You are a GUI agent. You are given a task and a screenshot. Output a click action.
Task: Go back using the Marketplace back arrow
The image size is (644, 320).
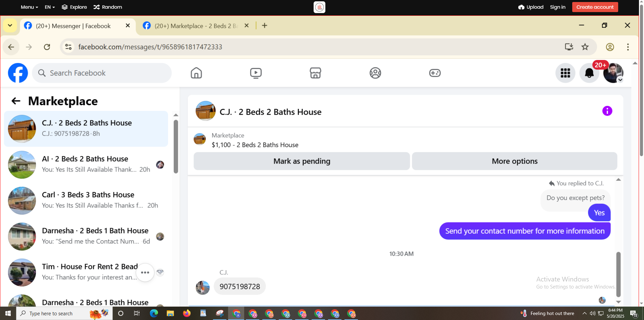[x=16, y=101]
